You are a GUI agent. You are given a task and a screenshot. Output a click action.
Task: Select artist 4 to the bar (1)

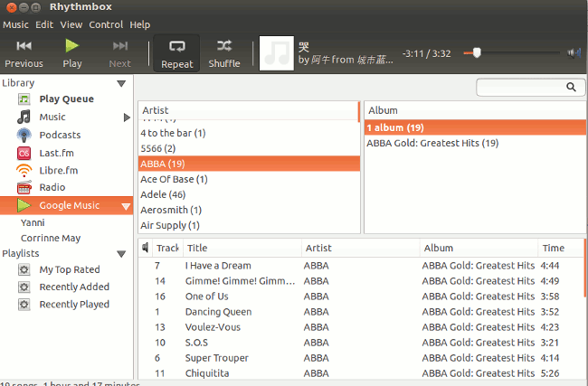click(249, 133)
